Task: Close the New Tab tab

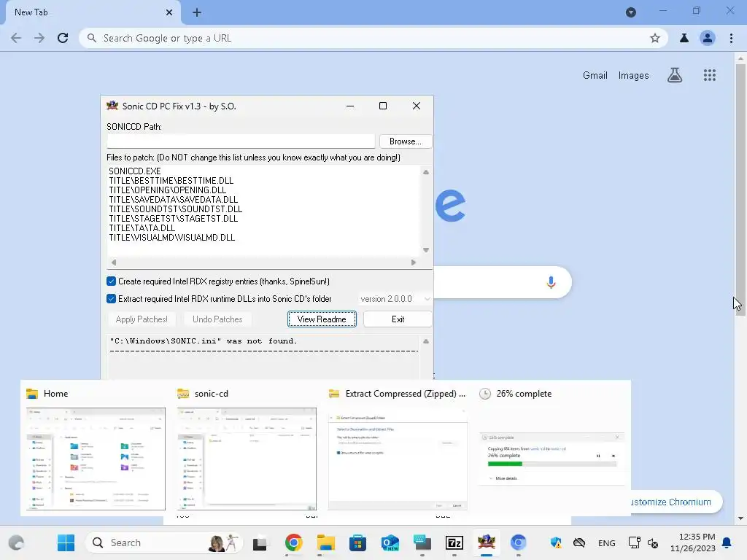Action: pos(169,12)
